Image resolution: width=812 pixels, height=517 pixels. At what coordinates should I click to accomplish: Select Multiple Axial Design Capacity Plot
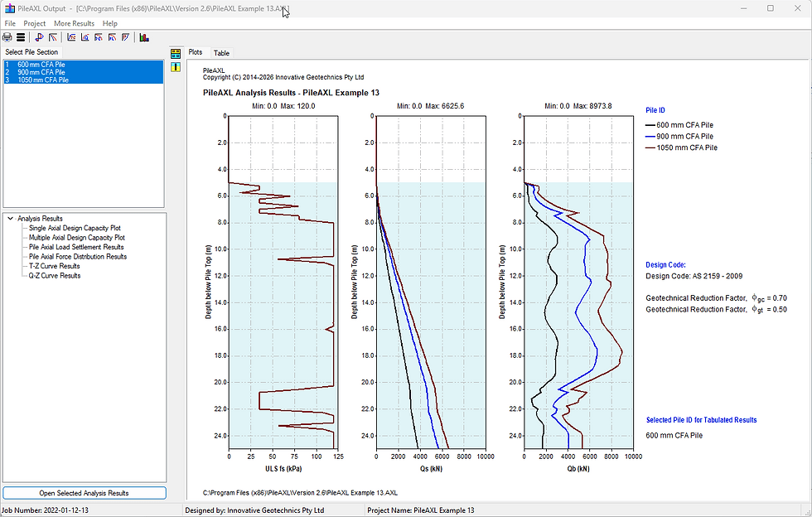pos(76,238)
